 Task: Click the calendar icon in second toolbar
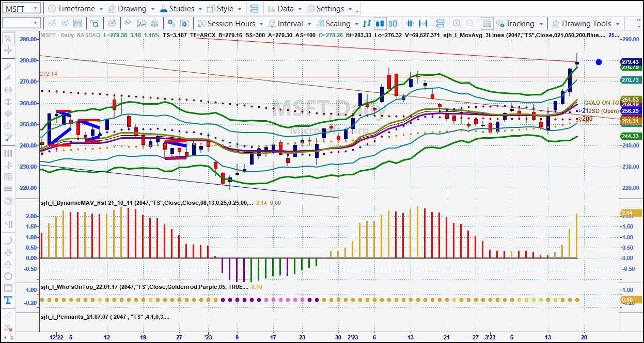77,23
